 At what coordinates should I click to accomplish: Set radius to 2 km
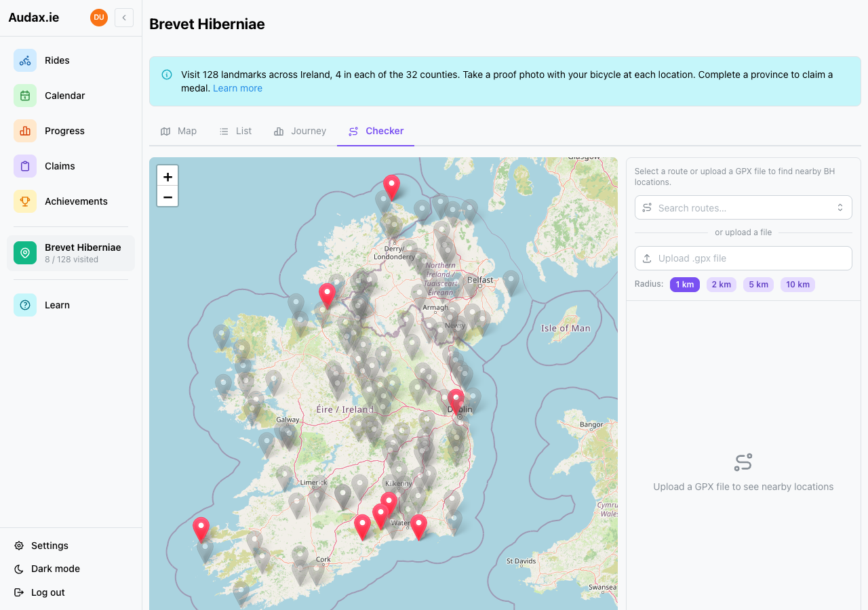pos(722,285)
